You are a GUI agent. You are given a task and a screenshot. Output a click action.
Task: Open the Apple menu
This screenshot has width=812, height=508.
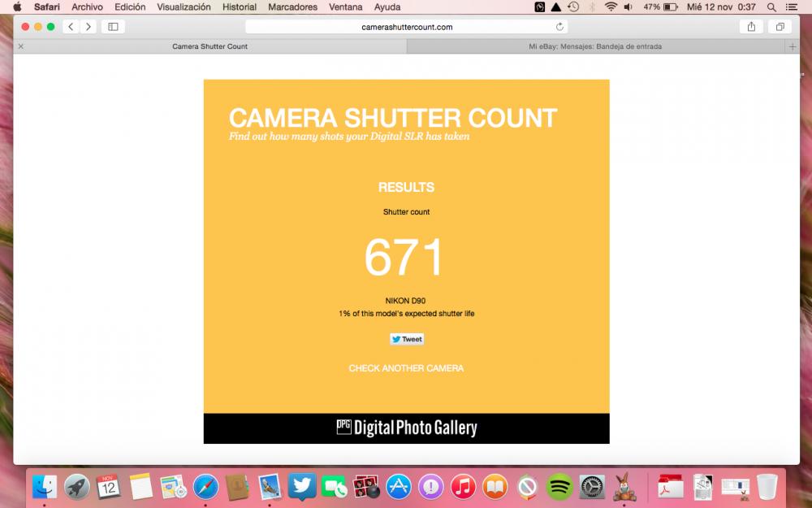16,7
